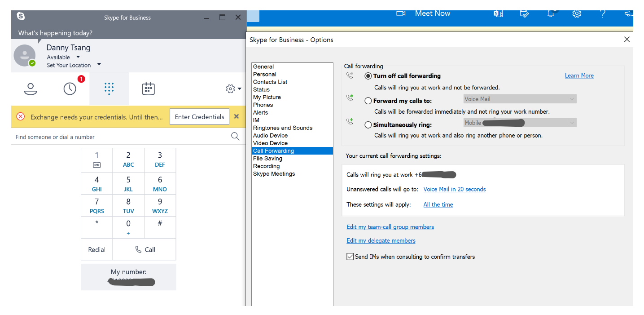This screenshot has width=644, height=315.
Task: Select Audio Device in options list
Action: [x=270, y=135]
